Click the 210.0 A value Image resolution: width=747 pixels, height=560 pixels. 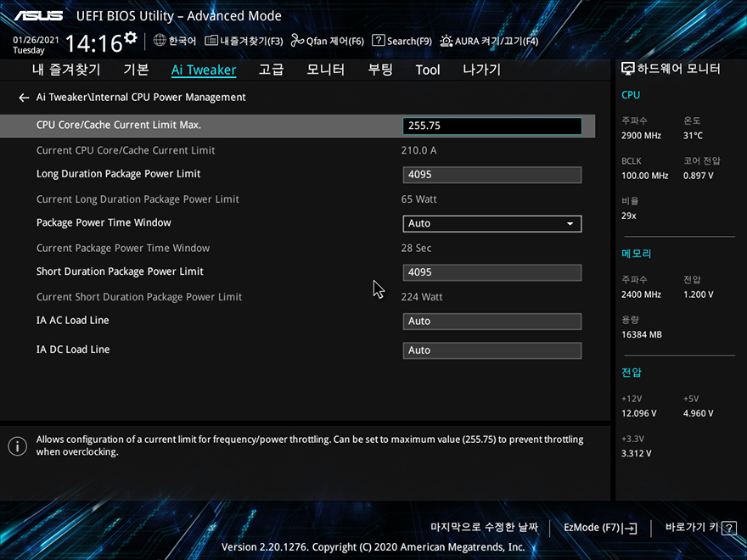[x=418, y=150]
